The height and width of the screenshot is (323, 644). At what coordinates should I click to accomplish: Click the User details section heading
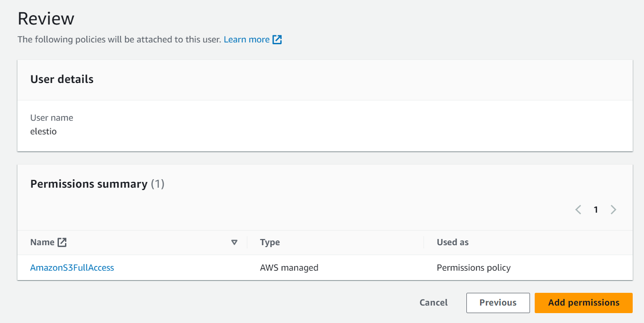[62, 79]
